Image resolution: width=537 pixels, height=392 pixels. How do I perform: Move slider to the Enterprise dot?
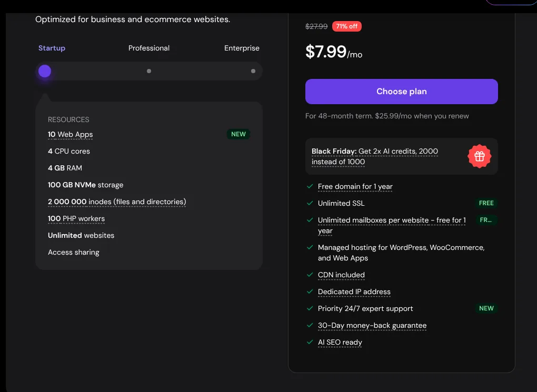click(x=253, y=71)
